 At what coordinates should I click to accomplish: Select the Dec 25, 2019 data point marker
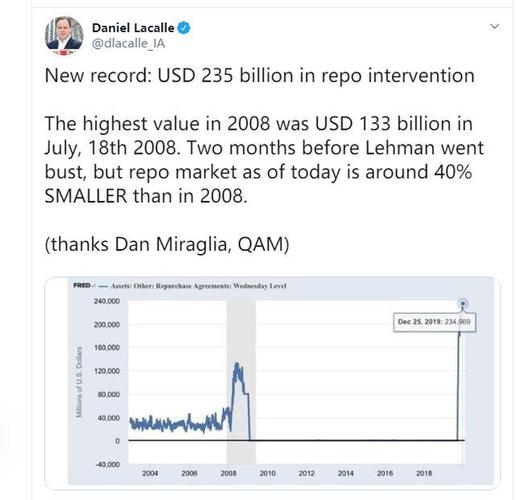pyautogui.click(x=463, y=303)
